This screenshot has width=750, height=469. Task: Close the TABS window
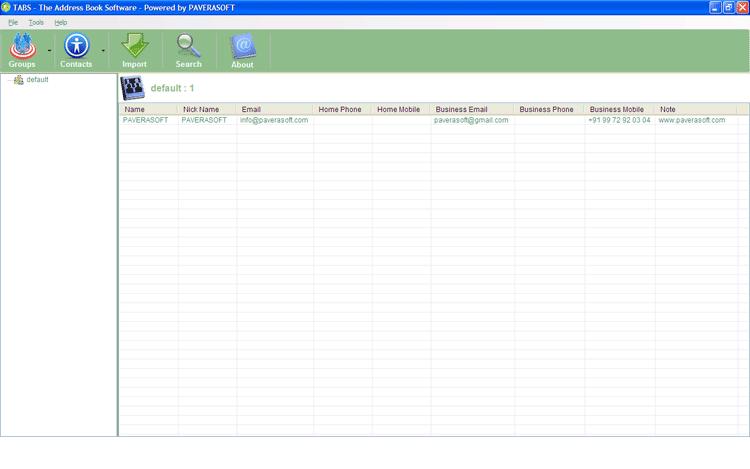743,7
